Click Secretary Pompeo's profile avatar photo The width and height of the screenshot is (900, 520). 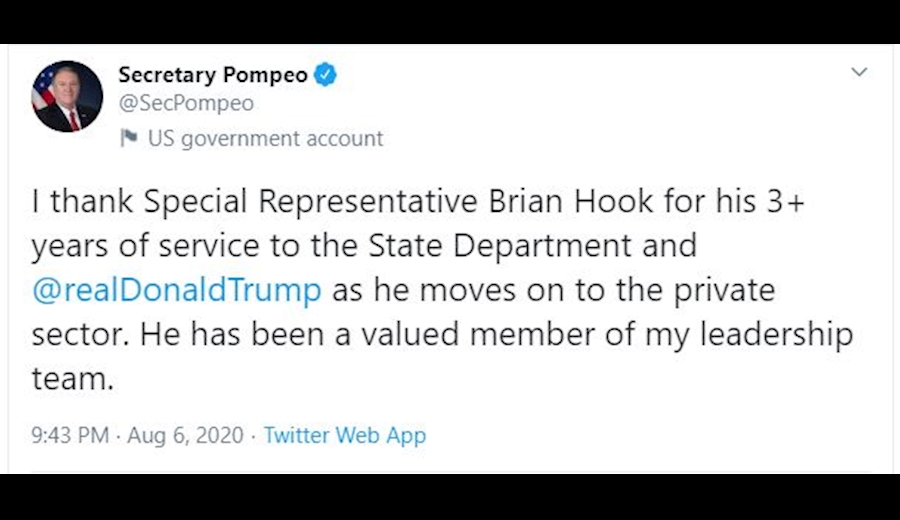coord(67,96)
